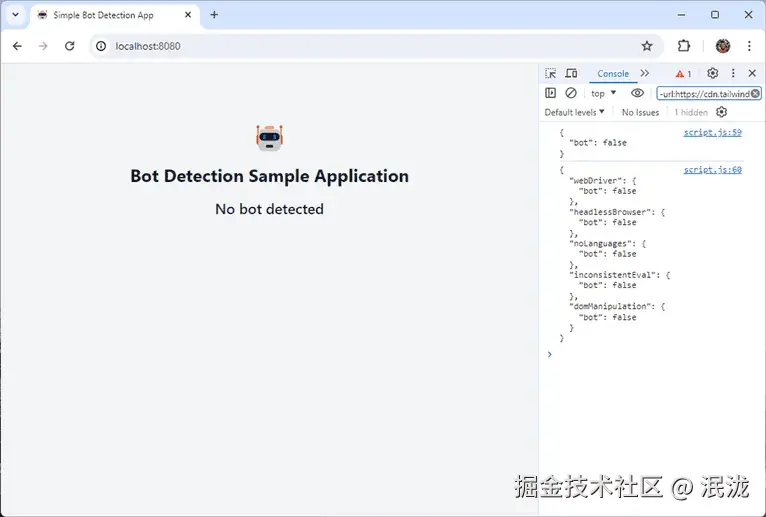Go back using the browser back arrow
The height and width of the screenshot is (517, 766).
click(x=18, y=46)
